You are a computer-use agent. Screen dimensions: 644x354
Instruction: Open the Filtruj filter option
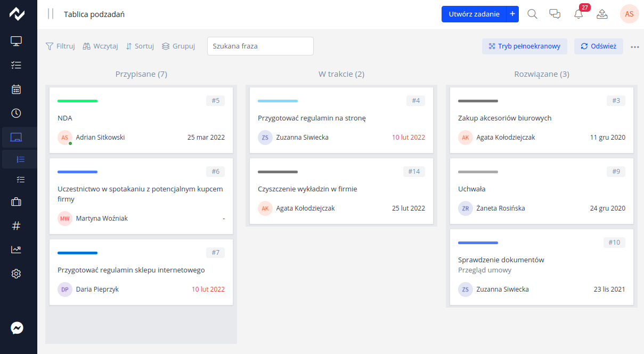pyautogui.click(x=60, y=46)
